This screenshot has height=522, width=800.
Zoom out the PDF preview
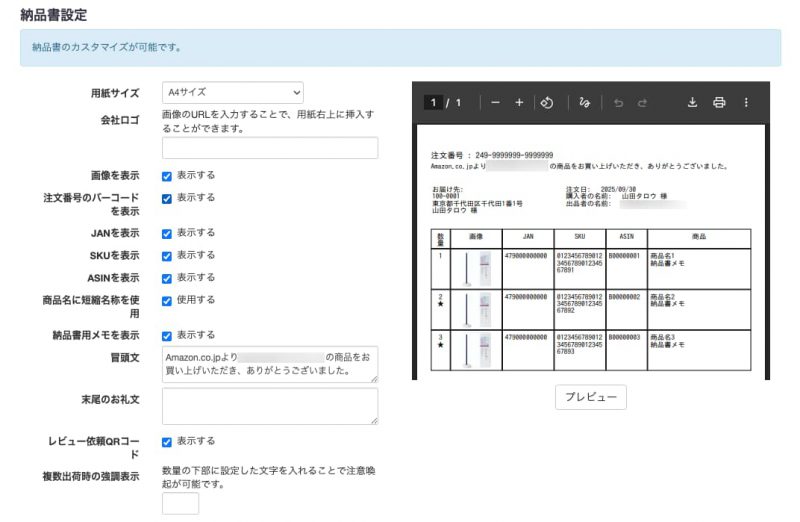[x=495, y=103]
